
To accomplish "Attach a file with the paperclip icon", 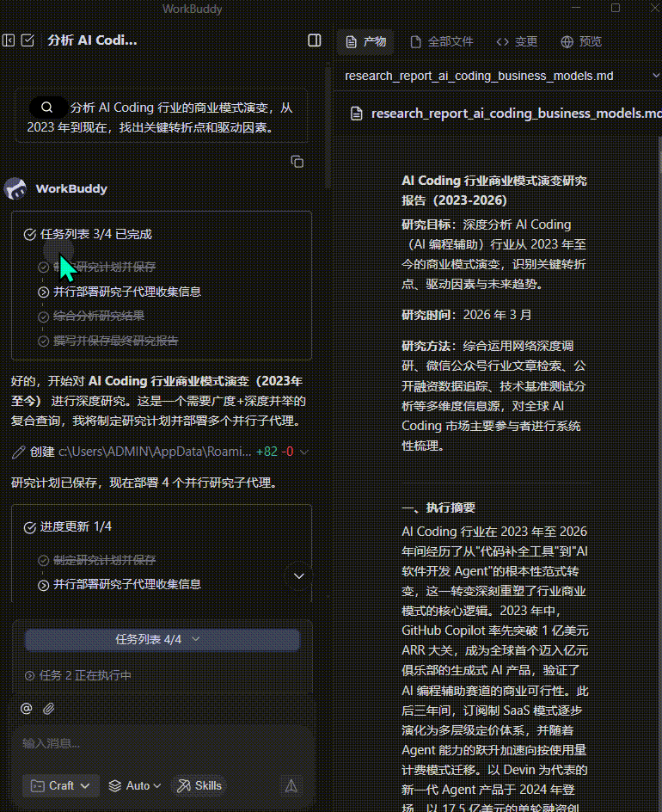I will pyautogui.click(x=49, y=709).
